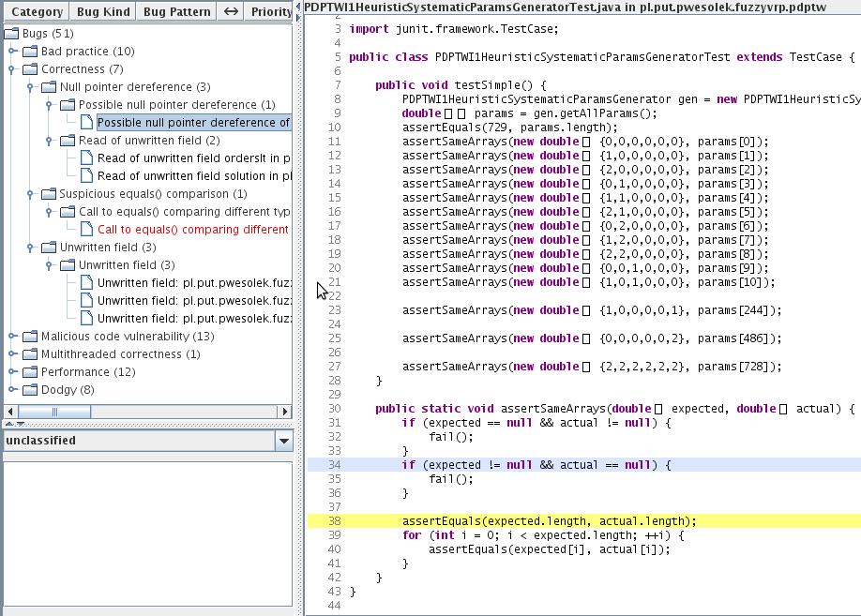Expand the Dodgy (8) node
This screenshot has width=861, height=616.
tap(12, 390)
